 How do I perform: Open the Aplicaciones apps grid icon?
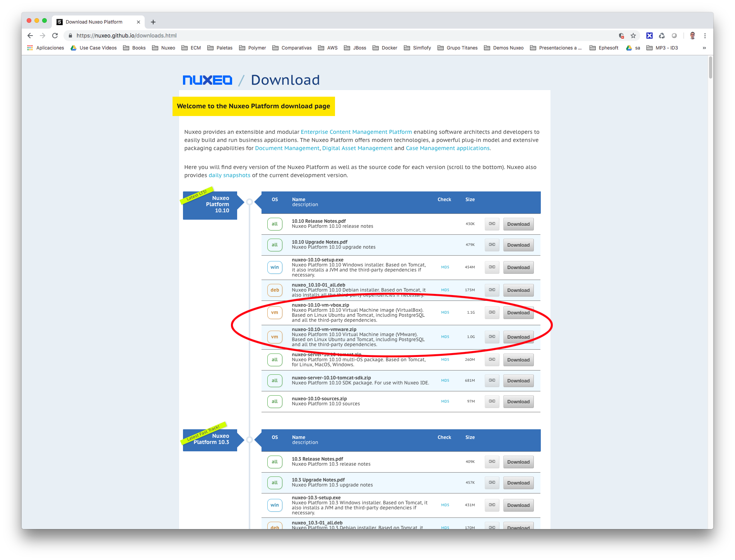(x=30, y=48)
